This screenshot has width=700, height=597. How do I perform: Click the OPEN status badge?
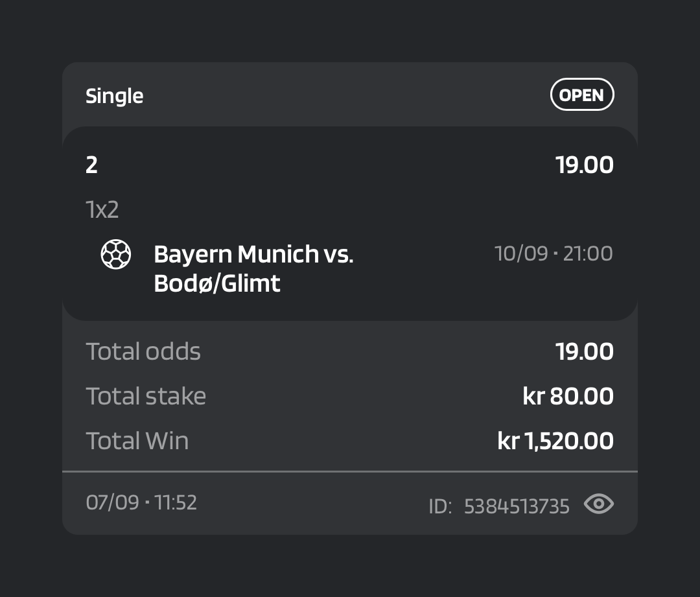click(582, 95)
